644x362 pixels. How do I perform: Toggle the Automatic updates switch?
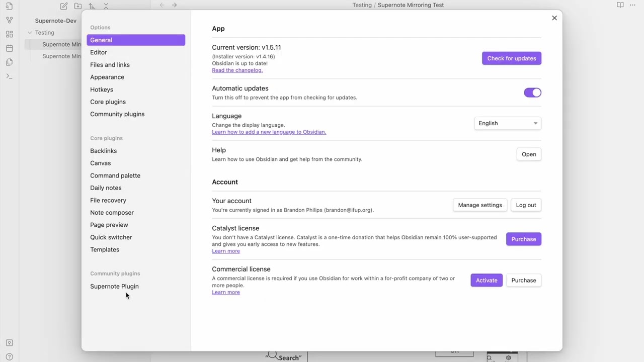532,93
